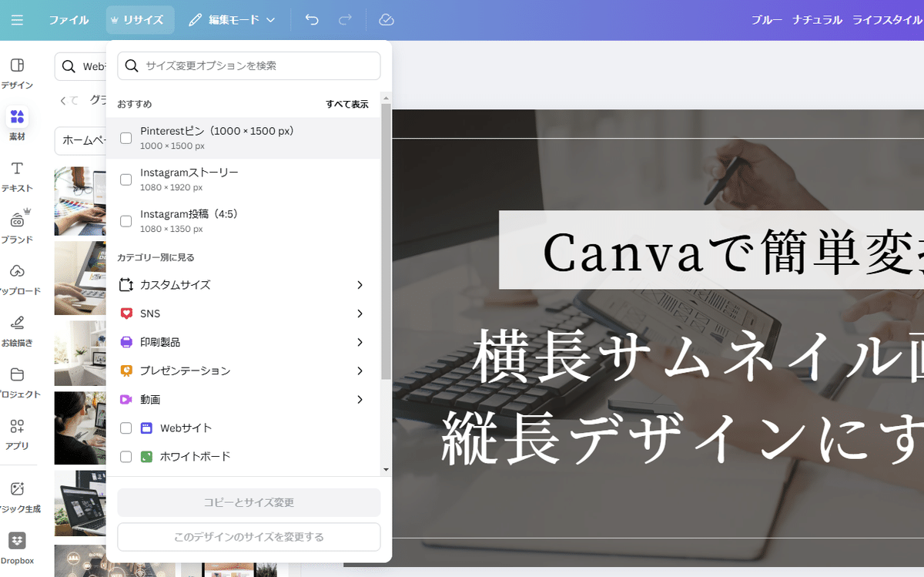Expand the 編集モード dropdown
Viewport: 924px width, 577px height.
tap(232, 20)
